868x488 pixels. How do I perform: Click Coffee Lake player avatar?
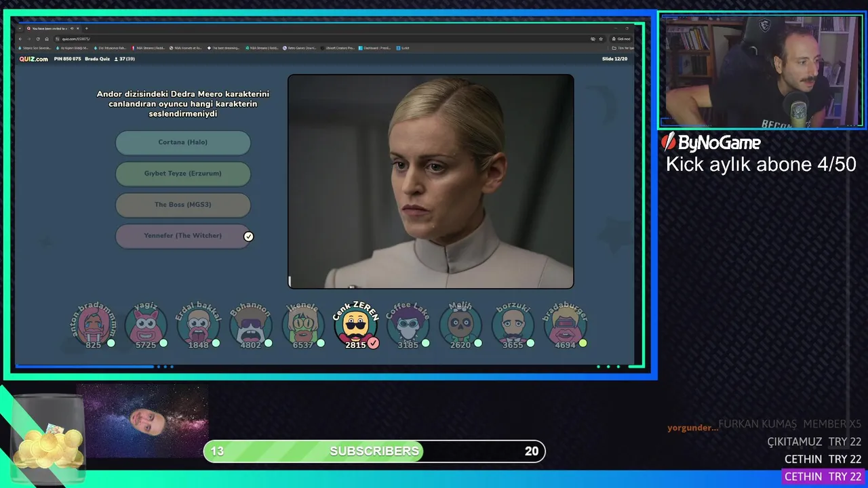tap(408, 325)
